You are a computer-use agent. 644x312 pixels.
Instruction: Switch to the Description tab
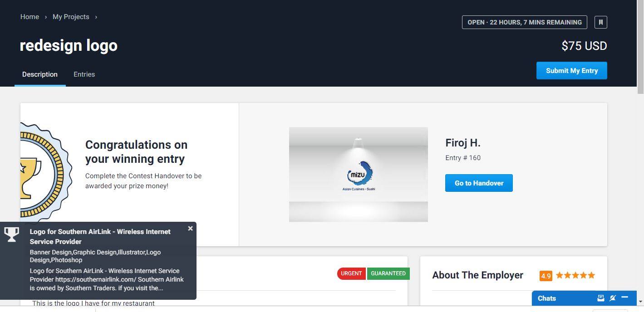click(x=40, y=74)
